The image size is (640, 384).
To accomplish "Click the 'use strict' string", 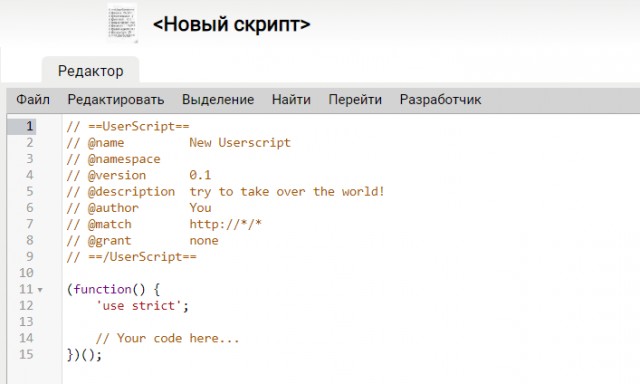I will pyautogui.click(x=139, y=306).
